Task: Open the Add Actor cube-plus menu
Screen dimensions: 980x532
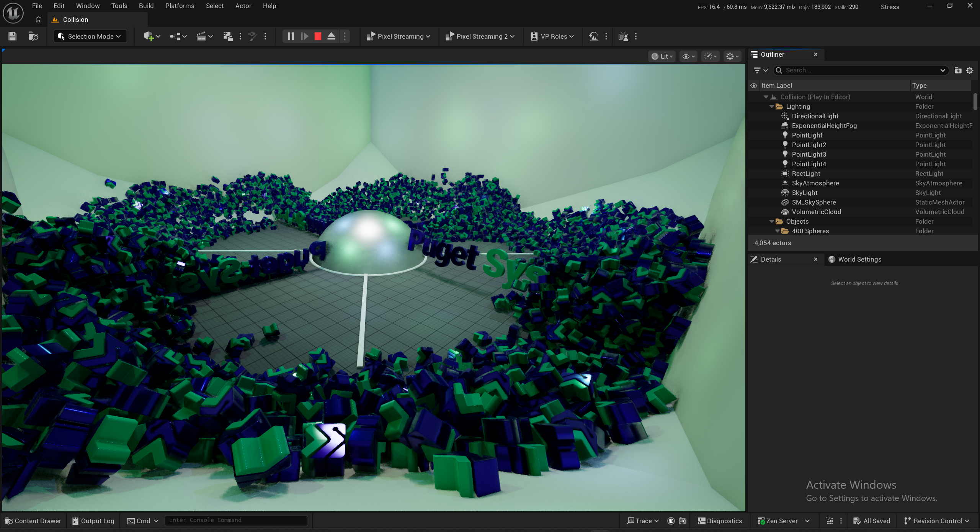Action: click(152, 36)
